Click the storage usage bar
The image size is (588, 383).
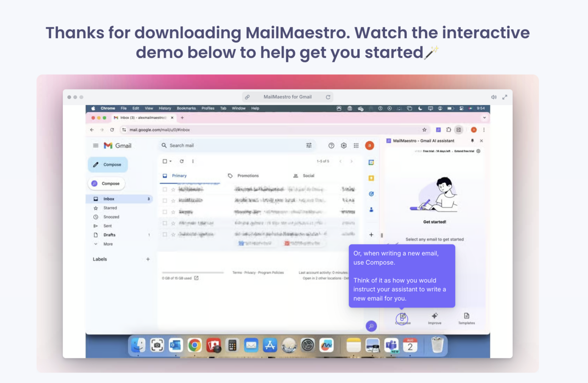point(193,272)
